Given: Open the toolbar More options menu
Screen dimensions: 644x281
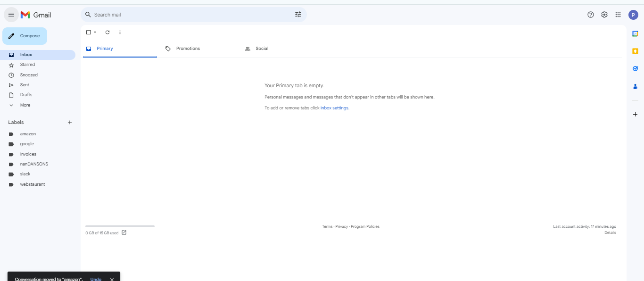Looking at the screenshot, I should click(120, 32).
